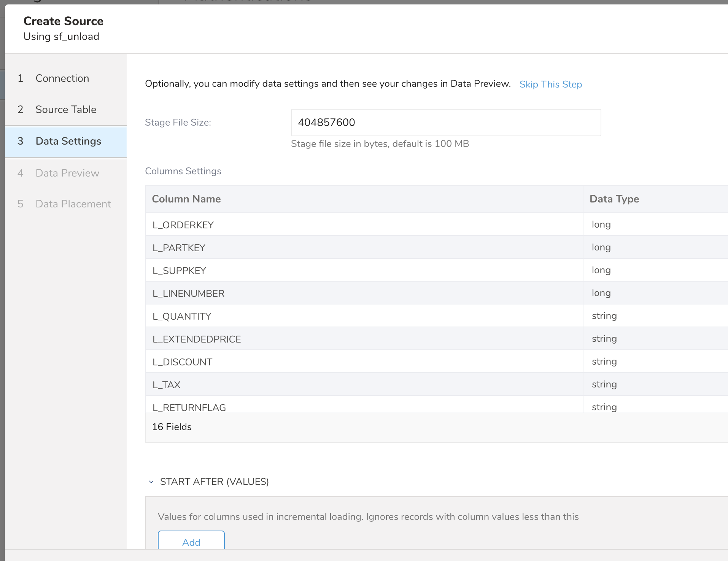This screenshot has height=561, width=728.
Task: Click the L_RETURNFLAG column name
Action: click(x=189, y=407)
